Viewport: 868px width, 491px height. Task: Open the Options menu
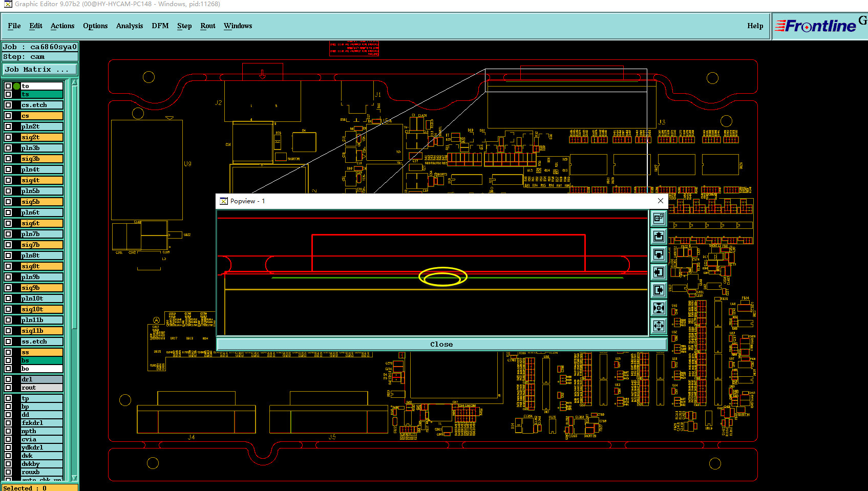coord(95,26)
